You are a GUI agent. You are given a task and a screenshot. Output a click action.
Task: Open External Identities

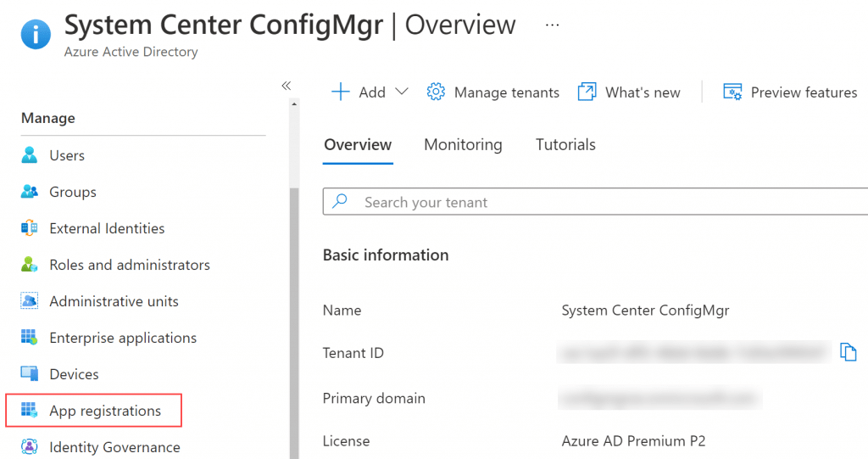click(107, 228)
